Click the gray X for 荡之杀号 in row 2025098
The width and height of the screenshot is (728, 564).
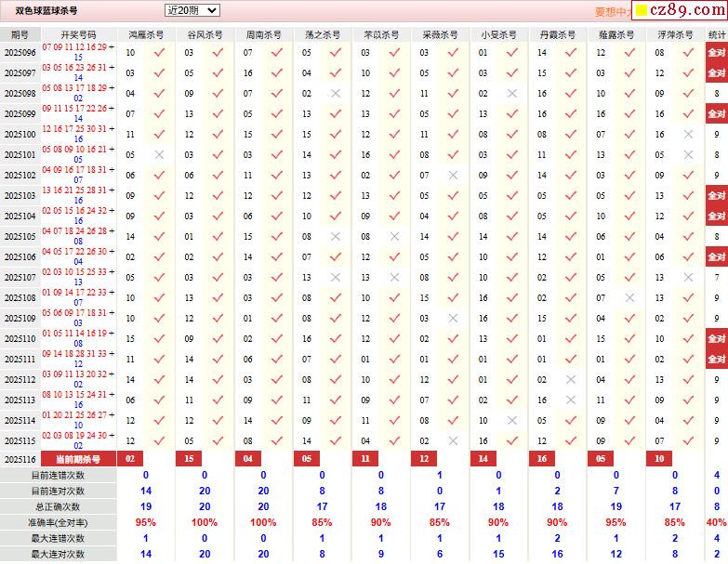336,94
